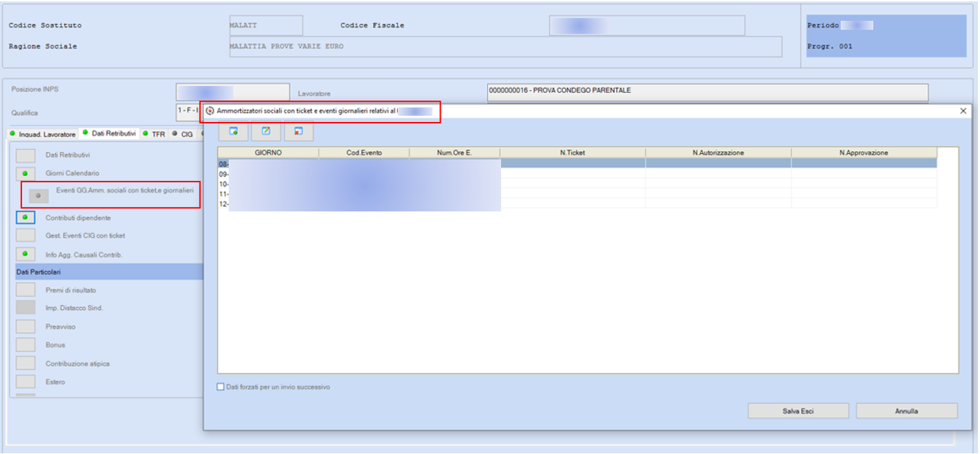Viewport: 980px width, 454px height.
Task: Open the TFR tab
Action: pyautogui.click(x=155, y=134)
